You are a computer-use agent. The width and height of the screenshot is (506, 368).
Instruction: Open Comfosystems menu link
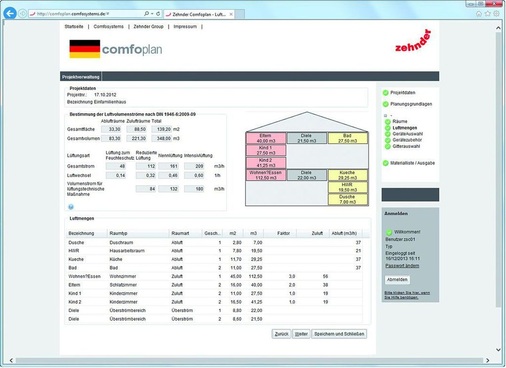[x=108, y=26]
